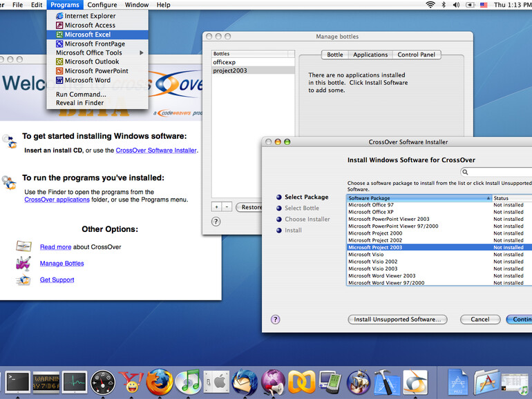Screen dimensions: 532x399
Task: Sort list by Software Package column header
Action: click(418, 198)
